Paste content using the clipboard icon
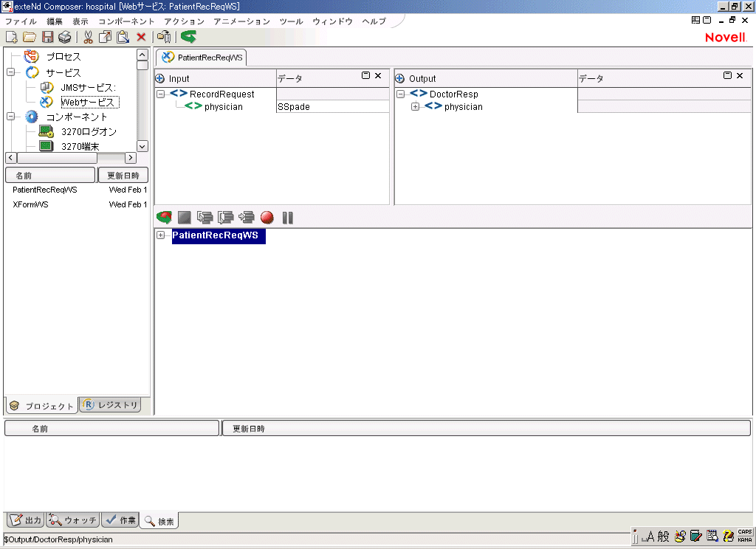Screen dimensions: 756x549 pyautogui.click(x=123, y=37)
